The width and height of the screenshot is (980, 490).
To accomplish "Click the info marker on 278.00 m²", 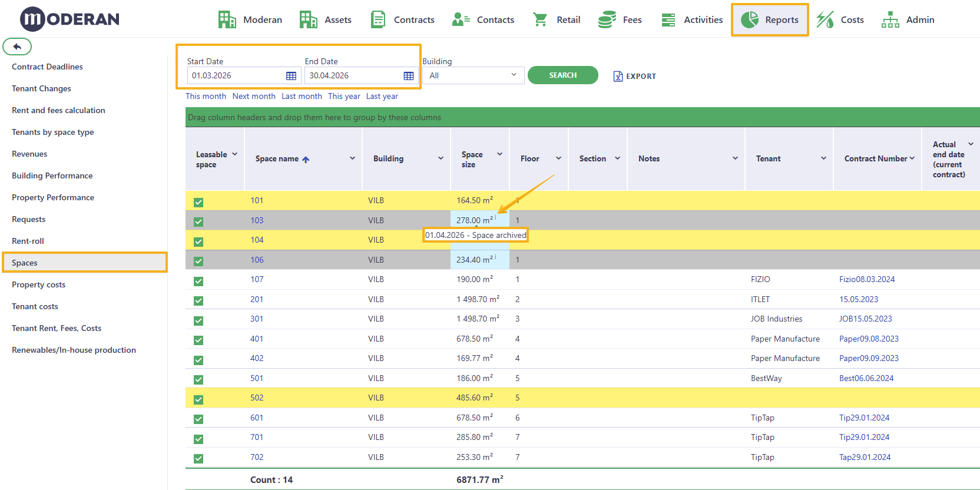I will [x=495, y=217].
